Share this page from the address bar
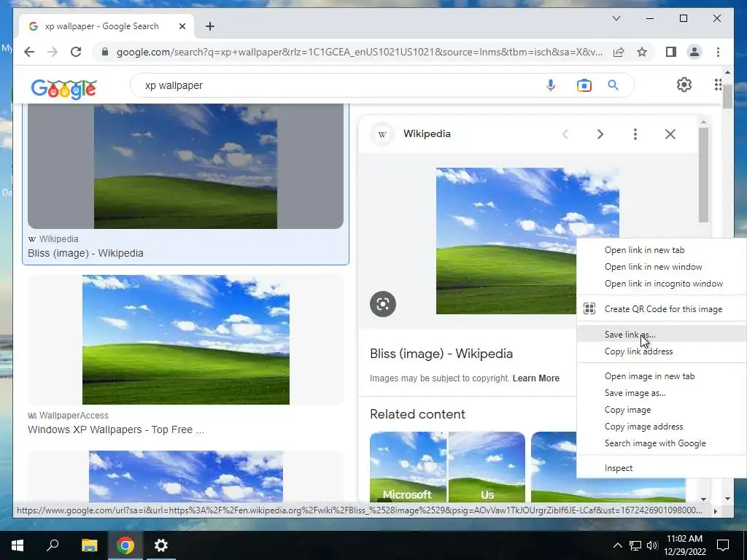 pos(619,52)
